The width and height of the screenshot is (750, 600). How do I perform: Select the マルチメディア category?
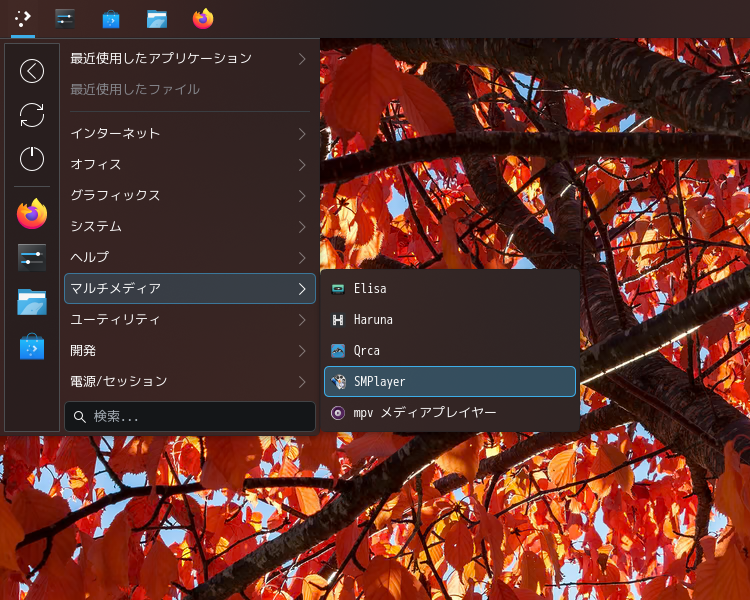pyautogui.click(x=190, y=289)
